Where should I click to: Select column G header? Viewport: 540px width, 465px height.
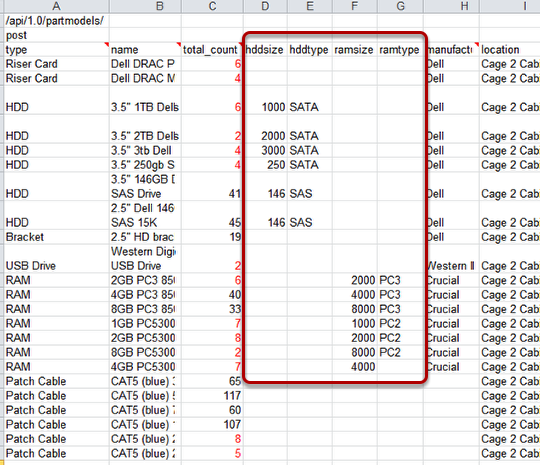tap(401, 6)
